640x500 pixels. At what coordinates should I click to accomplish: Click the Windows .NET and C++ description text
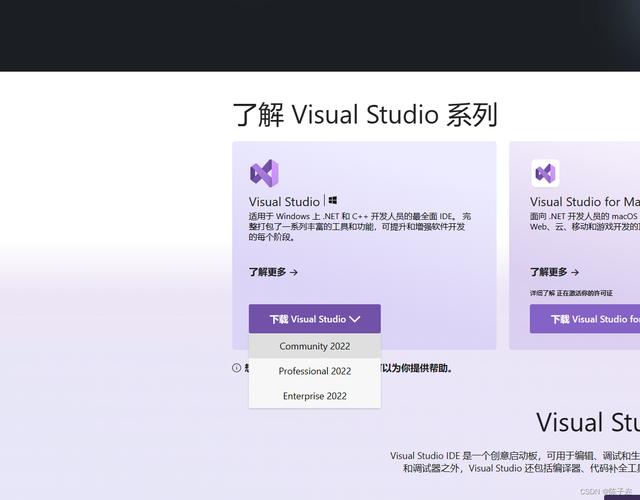coord(360,227)
